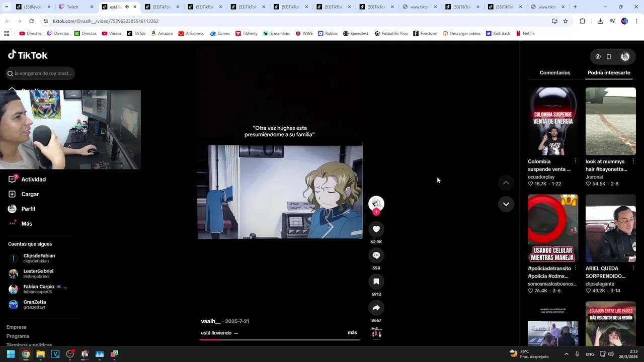The width and height of the screenshot is (644, 362).
Task: Open the usando celular mientras maneja thumbnail
Action: (552, 228)
